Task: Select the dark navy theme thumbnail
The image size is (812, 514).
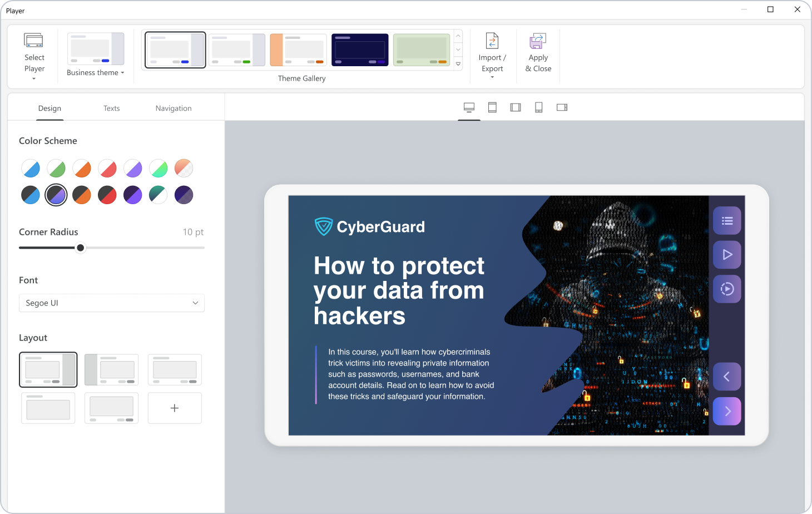Action: 360,50
